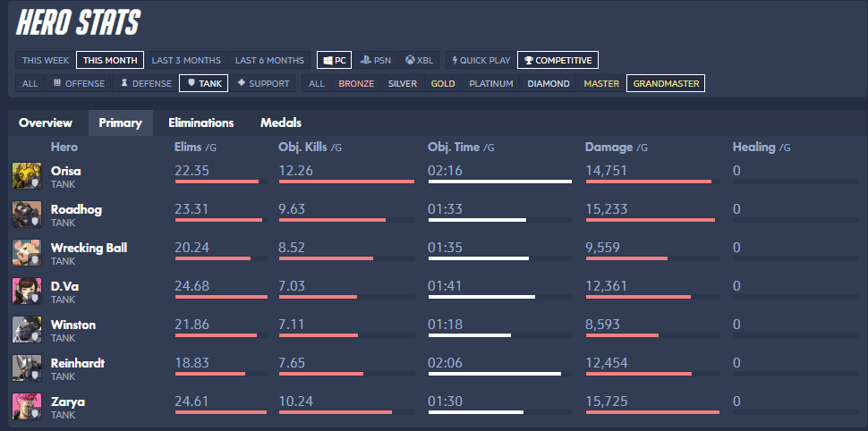This screenshot has height=431, width=868.
Task: Select Grandmaster rank filter
Action: point(666,83)
